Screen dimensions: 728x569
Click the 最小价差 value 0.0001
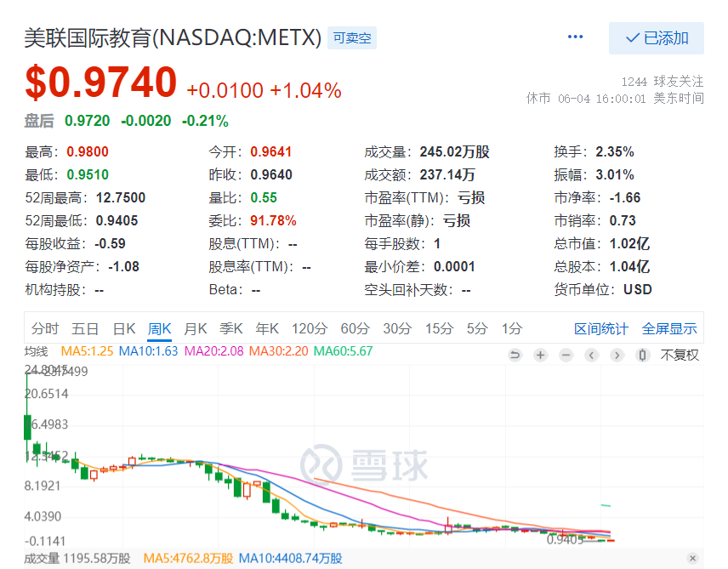454,266
